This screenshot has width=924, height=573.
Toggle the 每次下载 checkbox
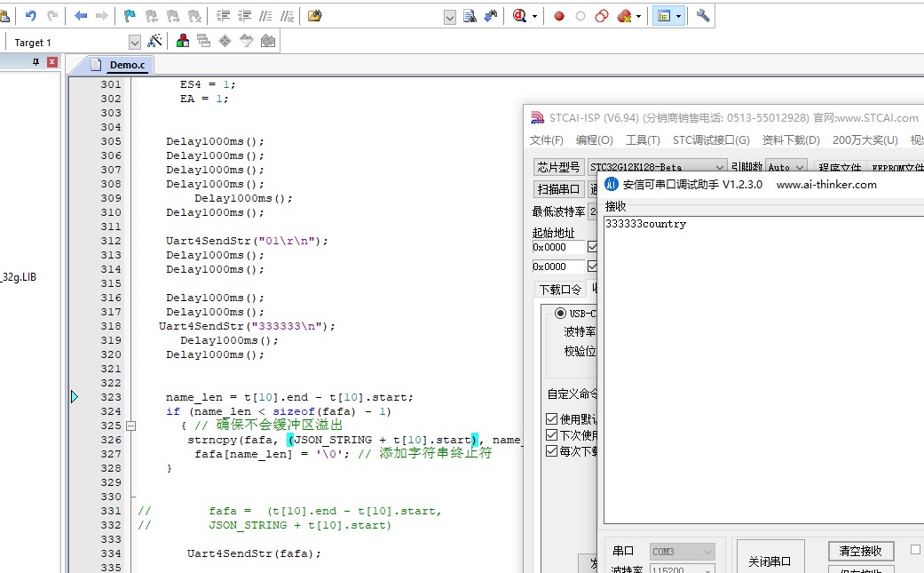click(x=551, y=451)
